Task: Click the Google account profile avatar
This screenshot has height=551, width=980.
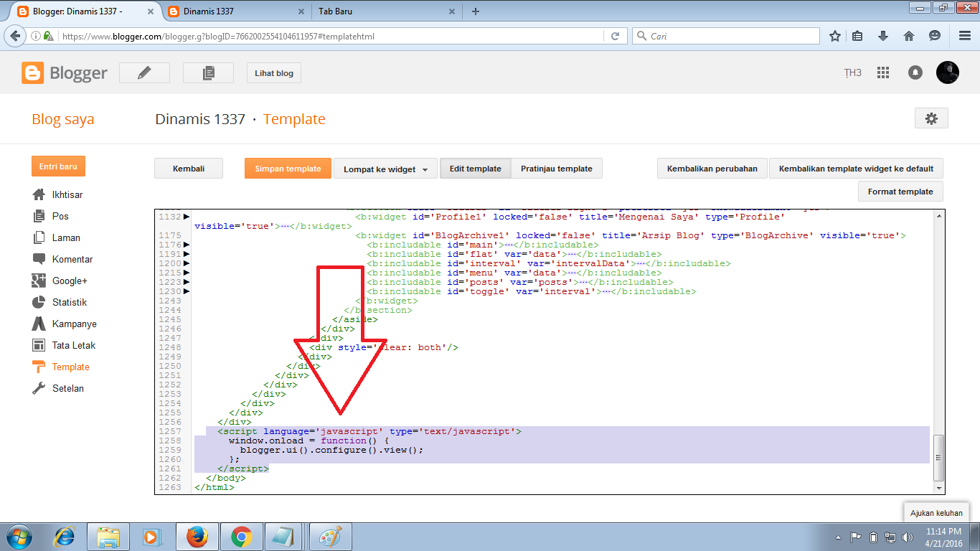Action: point(948,72)
